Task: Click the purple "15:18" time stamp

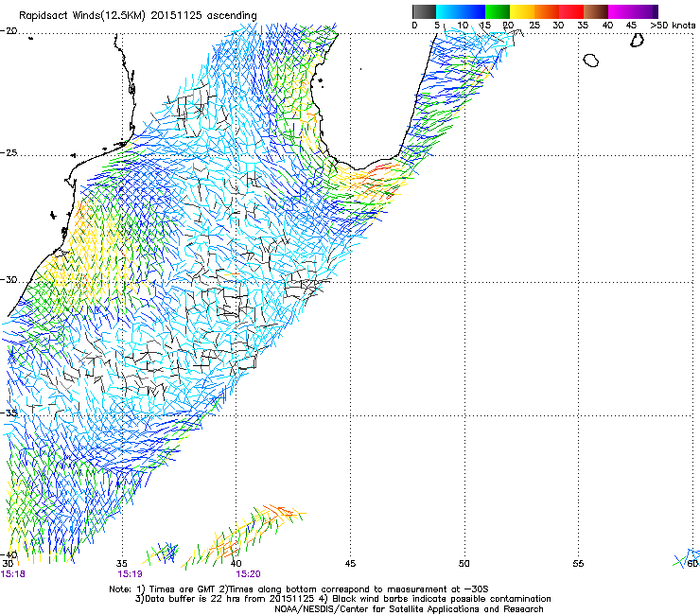Action: [13, 574]
